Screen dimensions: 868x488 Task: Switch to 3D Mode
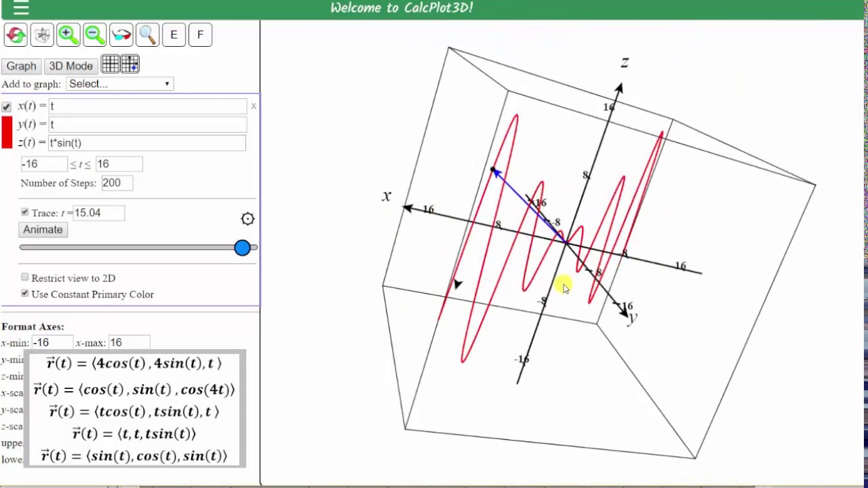tap(71, 65)
